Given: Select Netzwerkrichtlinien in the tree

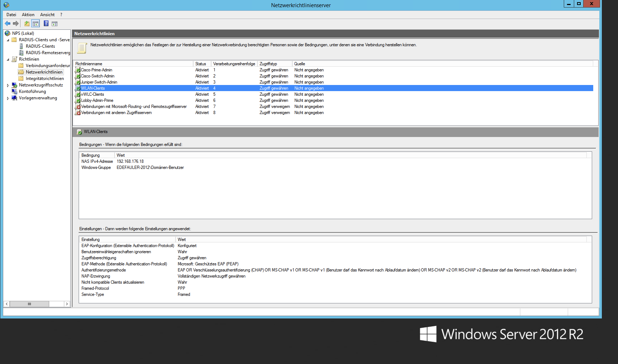Looking at the screenshot, I should (44, 72).
